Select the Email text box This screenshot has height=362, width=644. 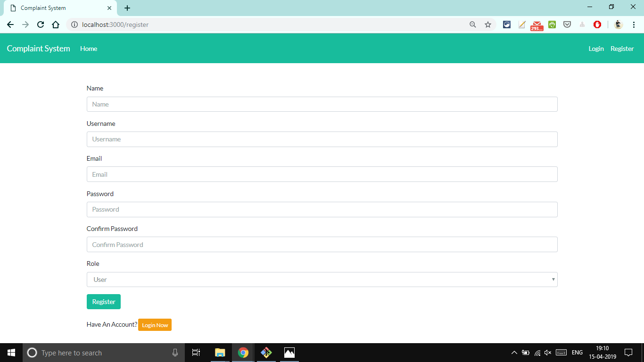pos(322,174)
